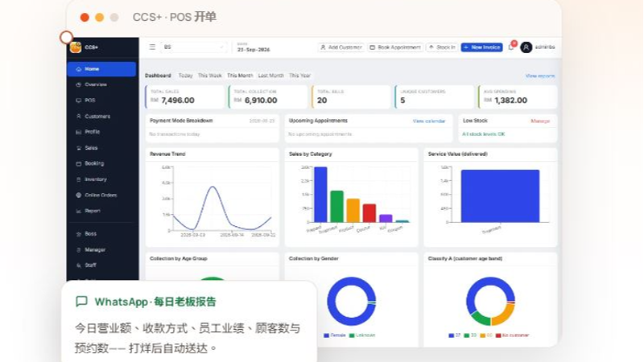Open POS via the monitor icon
Screen dimensions: 644x362
coord(78,100)
